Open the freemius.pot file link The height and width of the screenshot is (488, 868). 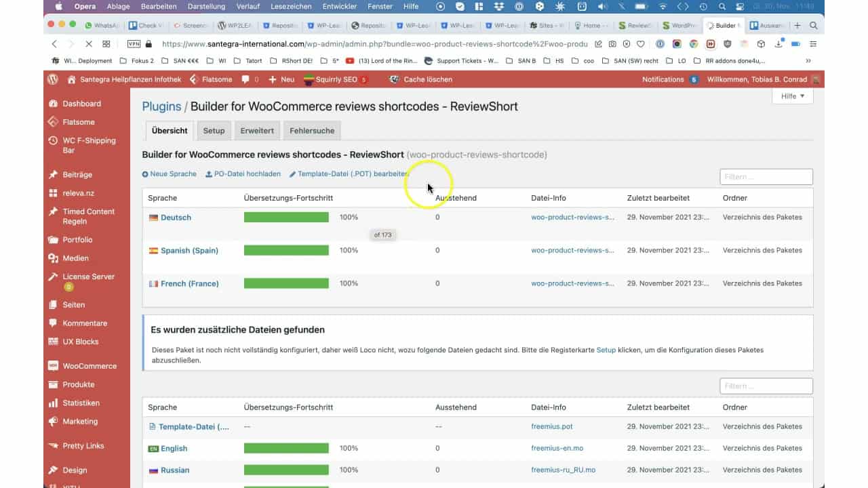[552, 427]
